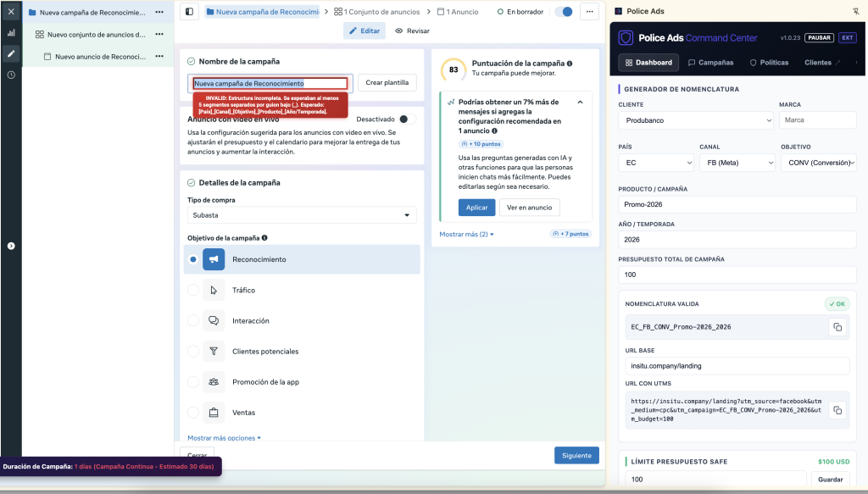868x494 pixels.
Task: Click the Interacción chat bubble icon
Action: point(214,320)
